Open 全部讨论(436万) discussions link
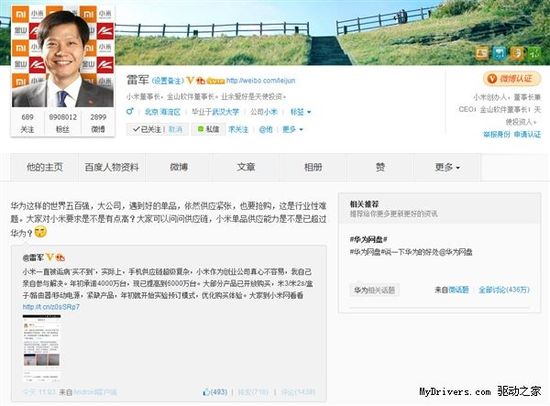 click(504, 290)
